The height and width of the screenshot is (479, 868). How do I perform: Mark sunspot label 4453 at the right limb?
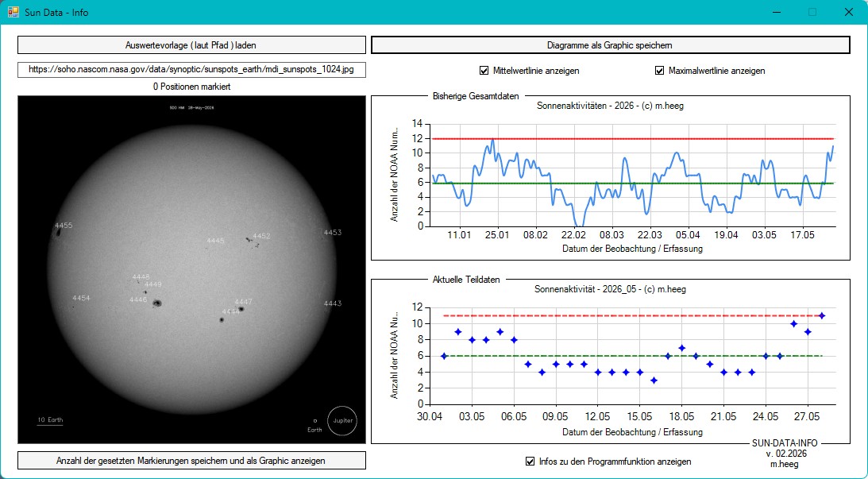pos(333,233)
